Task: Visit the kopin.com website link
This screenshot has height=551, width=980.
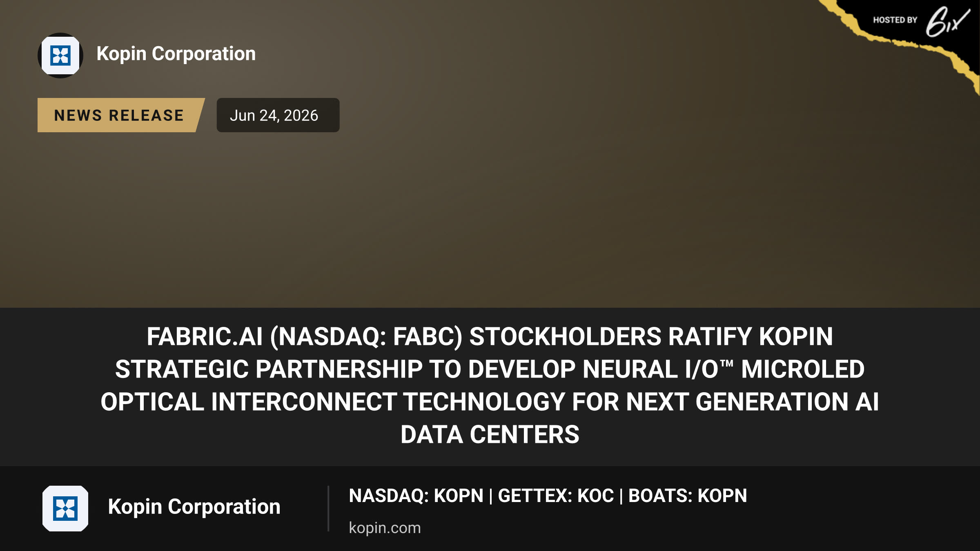Action: pos(385,528)
